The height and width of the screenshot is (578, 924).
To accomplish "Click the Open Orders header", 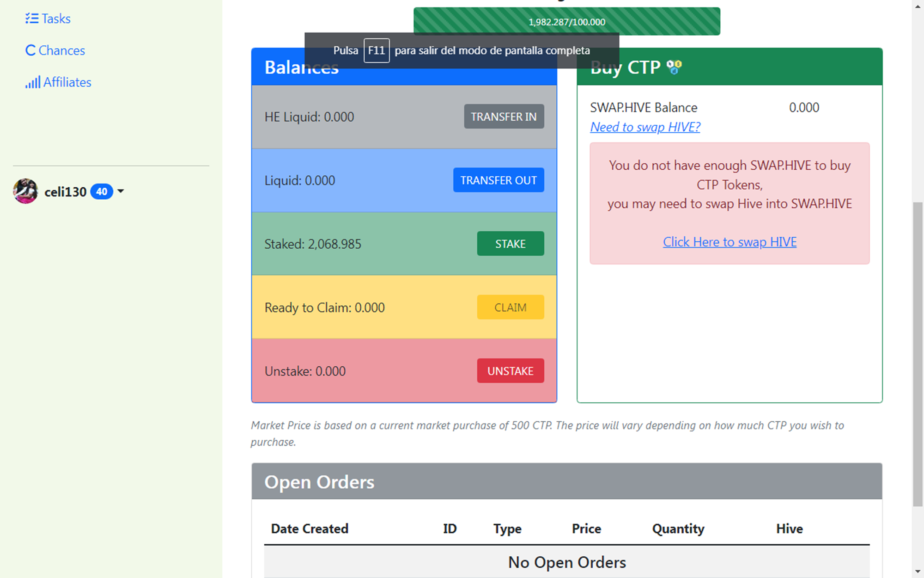I will [x=567, y=481].
